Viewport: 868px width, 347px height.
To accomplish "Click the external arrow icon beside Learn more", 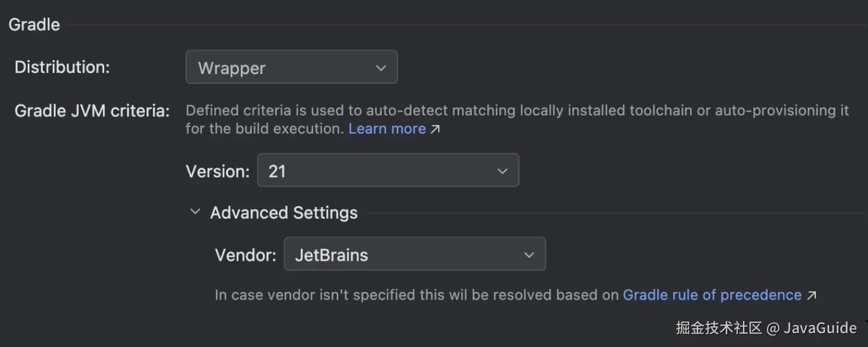I will click(435, 129).
